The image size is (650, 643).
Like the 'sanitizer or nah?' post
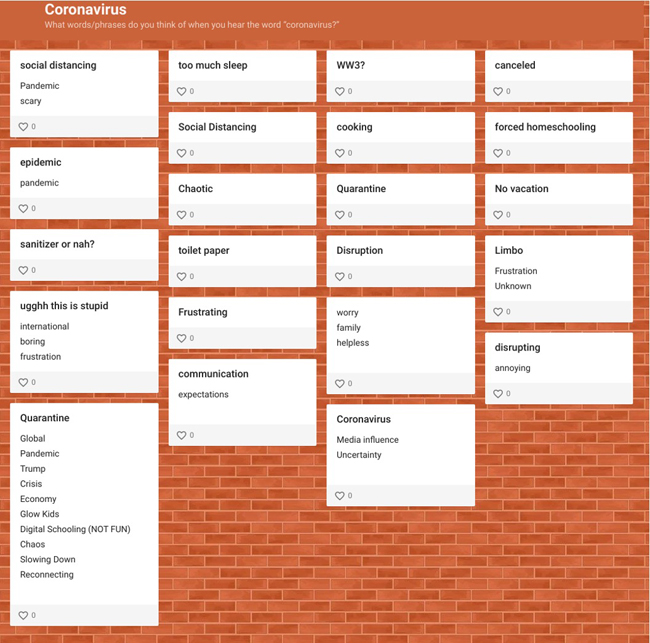tap(23, 270)
